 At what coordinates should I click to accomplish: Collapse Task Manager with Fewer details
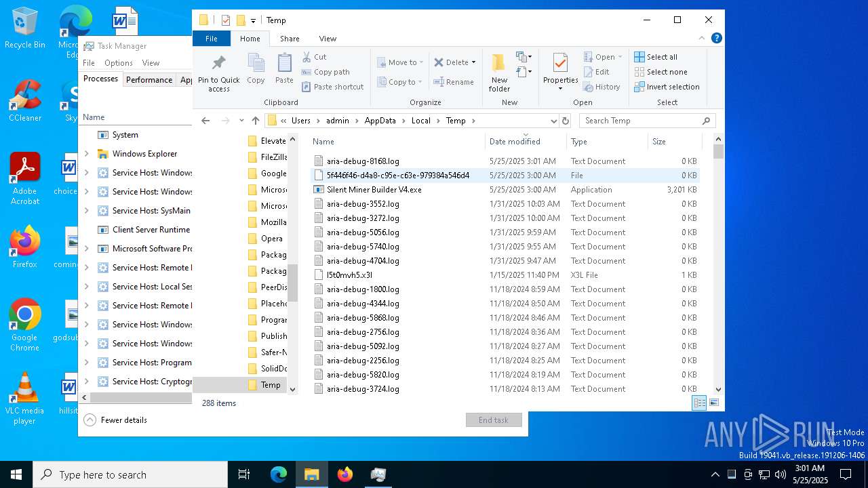(115, 420)
